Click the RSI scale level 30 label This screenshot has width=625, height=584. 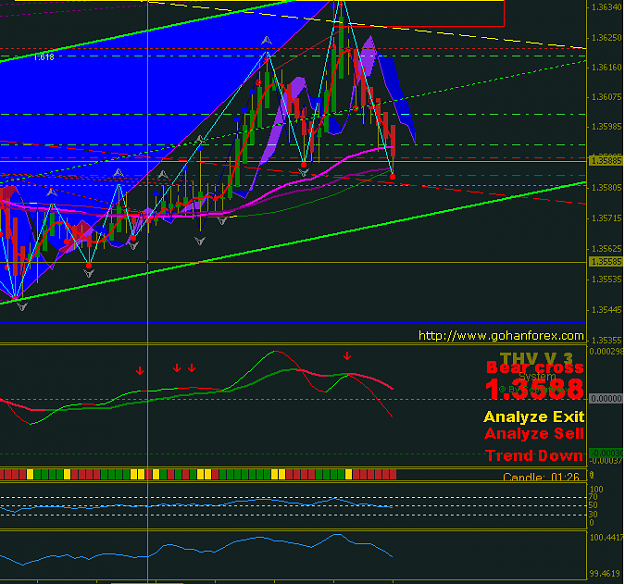point(594,515)
